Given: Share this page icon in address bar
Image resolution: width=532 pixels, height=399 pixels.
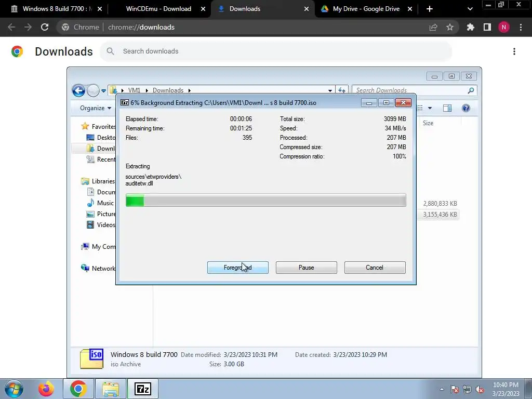Looking at the screenshot, I should pos(433,27).
